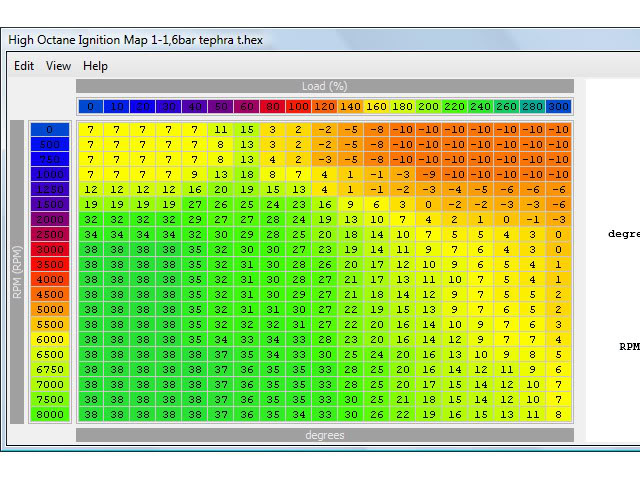Select the 4000 RPM row header
This screenshot has width=640, height=480.
50,280
